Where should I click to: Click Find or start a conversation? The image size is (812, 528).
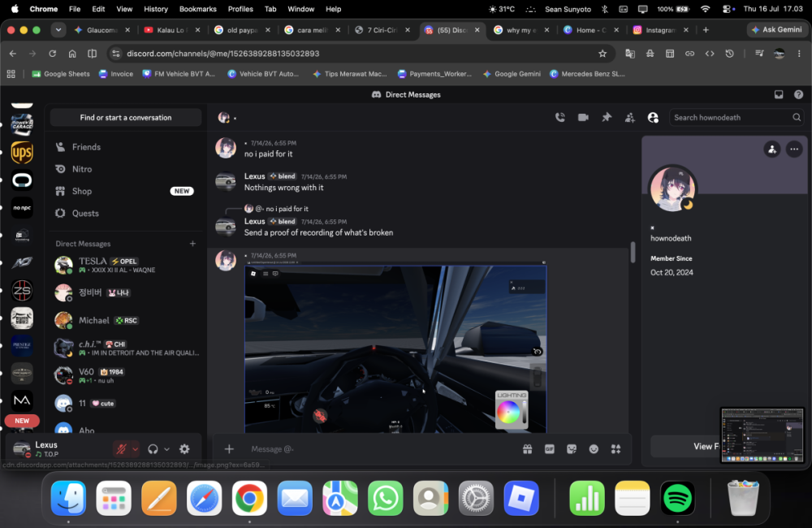pos(126,118)
